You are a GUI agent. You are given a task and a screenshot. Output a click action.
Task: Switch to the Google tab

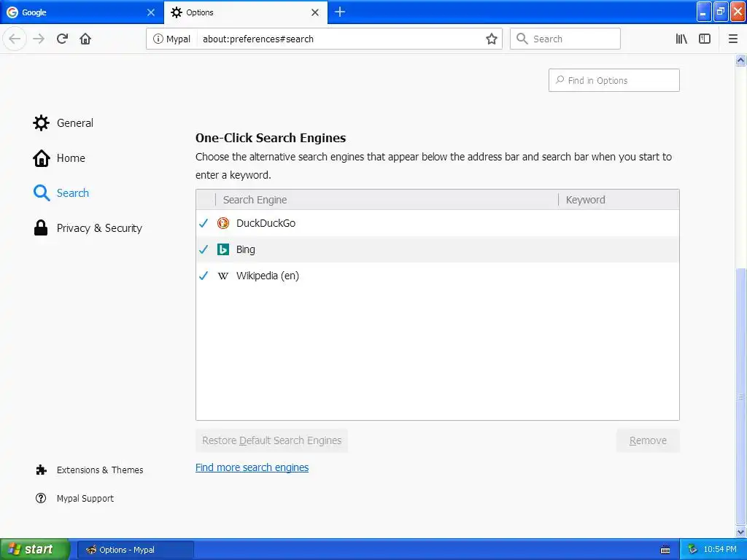(x=82, y=12)
